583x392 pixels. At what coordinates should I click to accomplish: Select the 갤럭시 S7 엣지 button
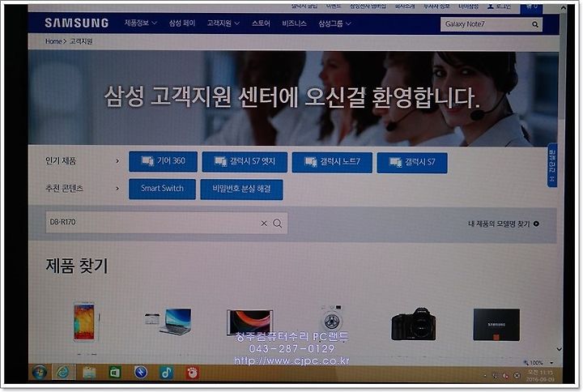click(245, 162)
